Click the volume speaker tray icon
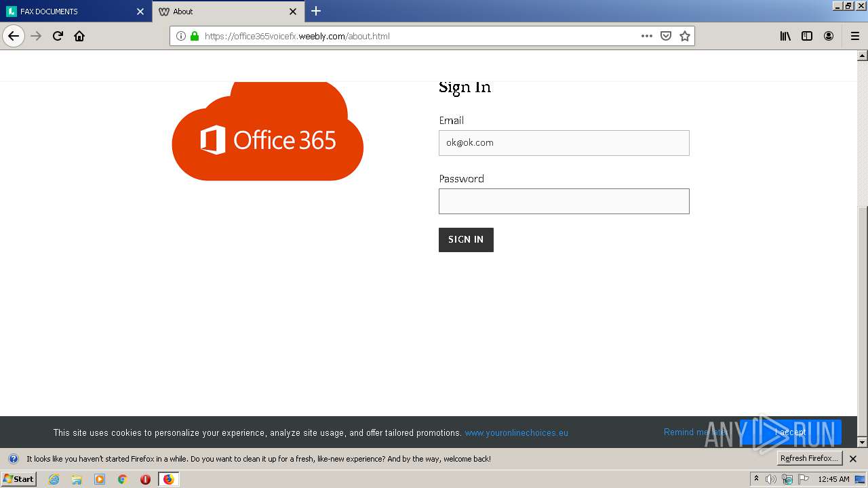This screenshot has width=868, height=488. pos(771,479)
